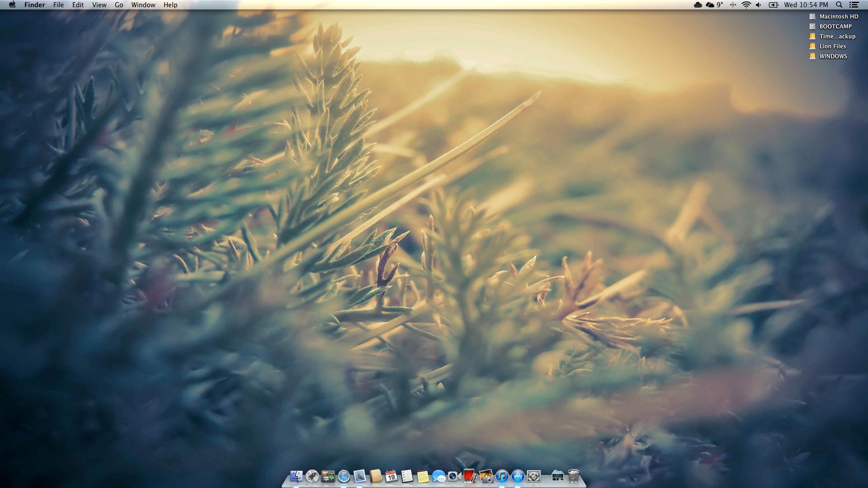The height and width of the screenshot is (488, 868).
Task: Click the Wed 10:54 PM clock
Action: click(806, 5)
